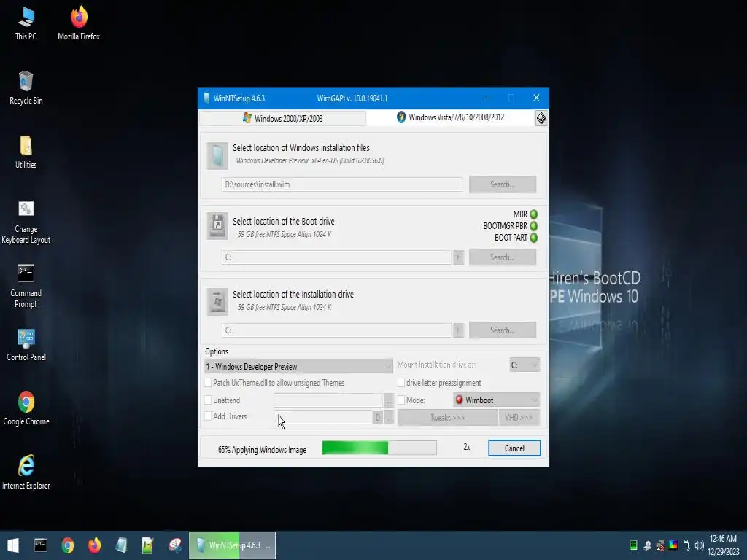
Task: Click the blue notebook taskbar icon
Action: (x=121, y=545)
